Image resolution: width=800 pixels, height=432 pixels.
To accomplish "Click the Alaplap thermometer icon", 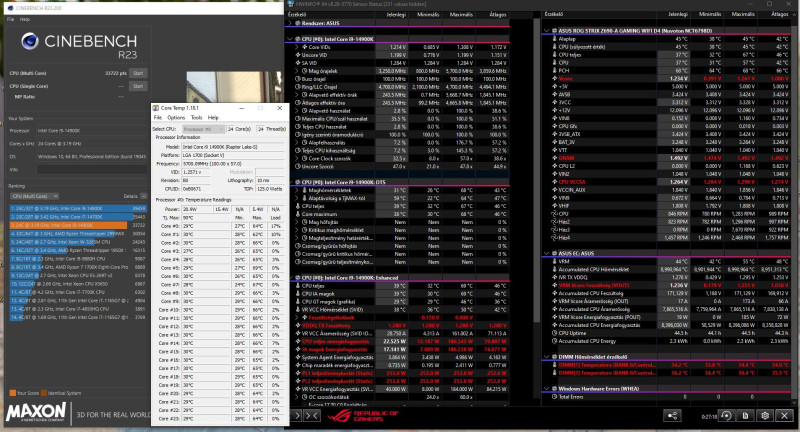I will (x=555, y=39).
